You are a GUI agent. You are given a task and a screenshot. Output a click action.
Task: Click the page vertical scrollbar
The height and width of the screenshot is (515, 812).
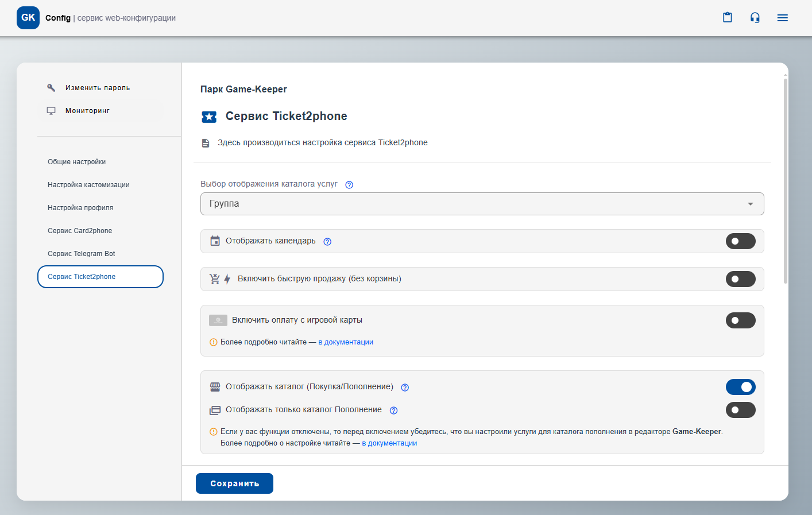pyautogui.click(x=786, y=181)
